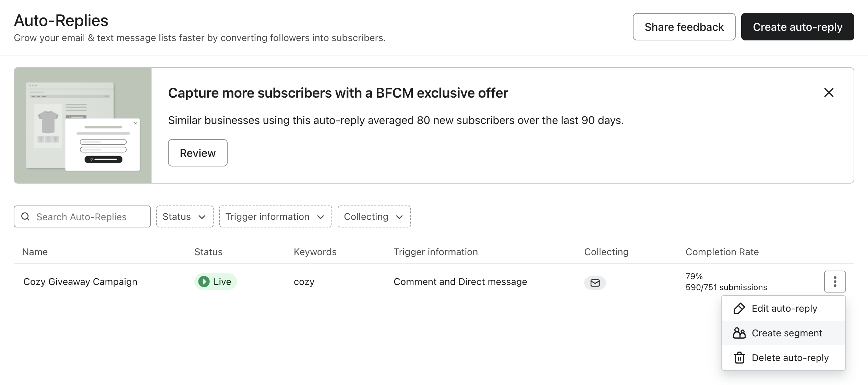The image size is (868, 385).
Task: Click the green Live status badge
Action: (x=215, y=282)
